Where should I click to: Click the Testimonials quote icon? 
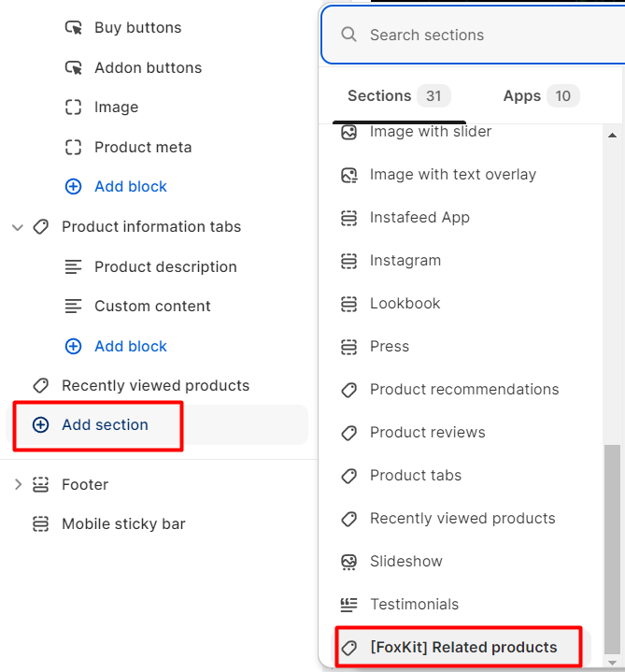pyautogui.click(x=348, y=605)
